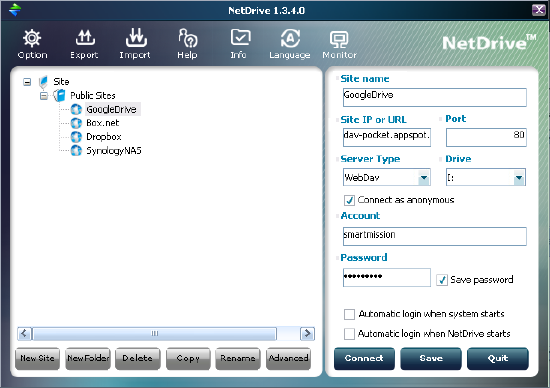Screen dimensions: 550x388
Task: Click the globe icon next to SynologyNAS
Action: click(76, 150)
